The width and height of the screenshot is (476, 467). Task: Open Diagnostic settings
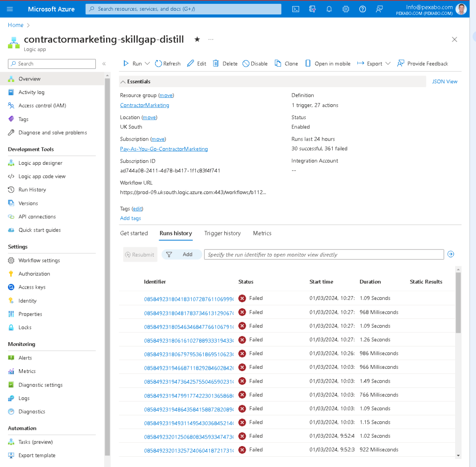(40, 385)
